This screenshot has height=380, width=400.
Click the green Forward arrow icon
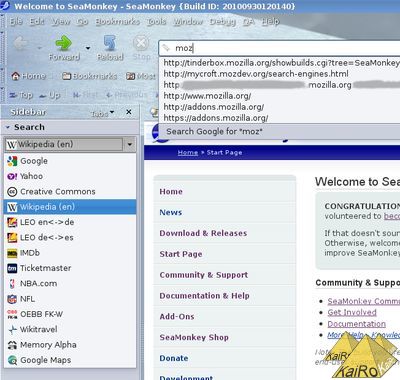pos(63,43)
